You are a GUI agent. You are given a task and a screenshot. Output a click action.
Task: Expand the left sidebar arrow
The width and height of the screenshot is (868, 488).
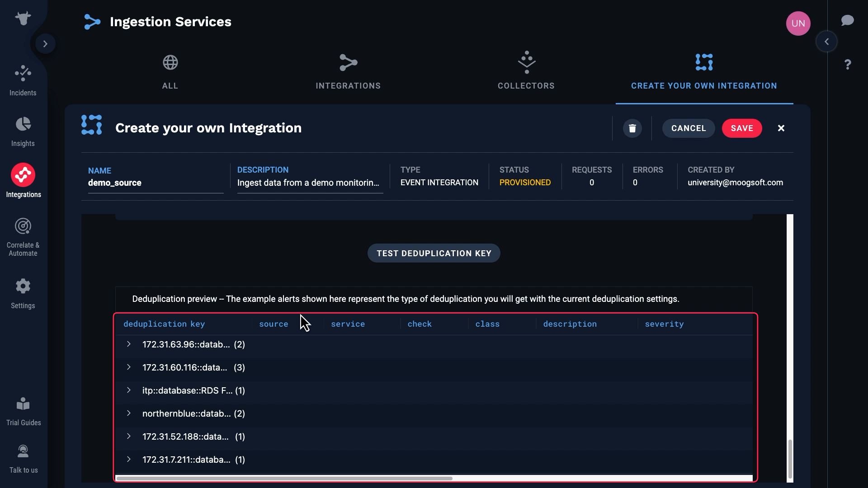pos(45,44)
